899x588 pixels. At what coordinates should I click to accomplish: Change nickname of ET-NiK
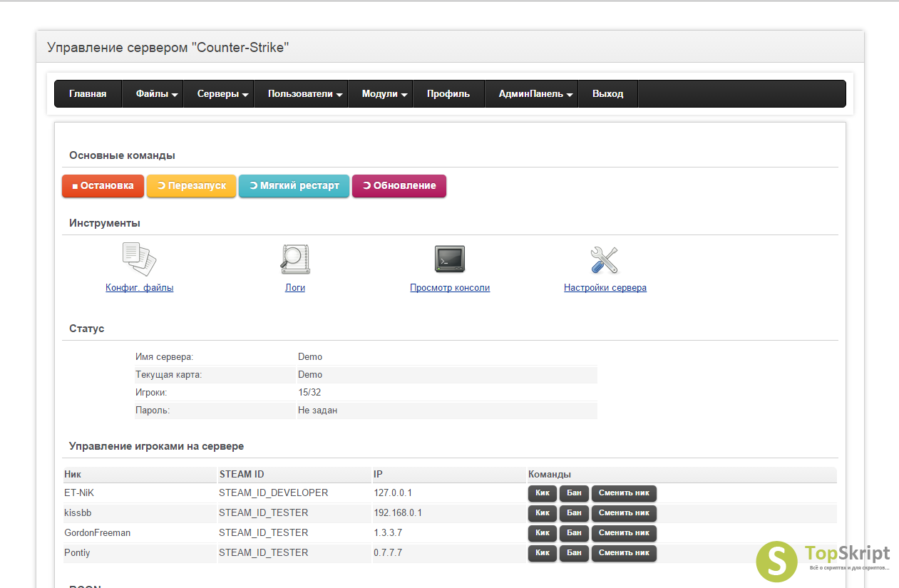(x=624, y=493)
